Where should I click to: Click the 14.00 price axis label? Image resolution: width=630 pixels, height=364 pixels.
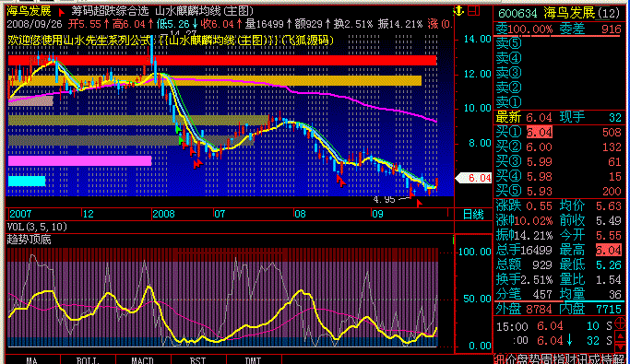[x=477, y=39]
